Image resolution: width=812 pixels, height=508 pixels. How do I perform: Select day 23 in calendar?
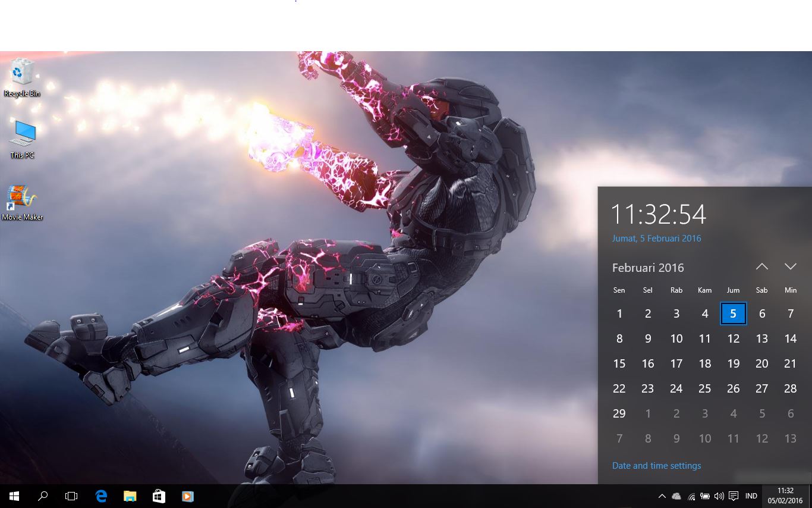(x=647, y=388)
